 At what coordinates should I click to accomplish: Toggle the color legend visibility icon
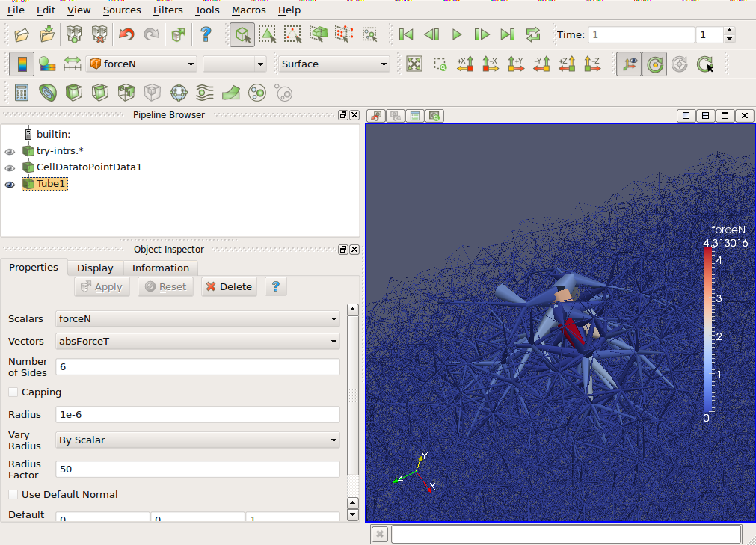coord(22,64)
